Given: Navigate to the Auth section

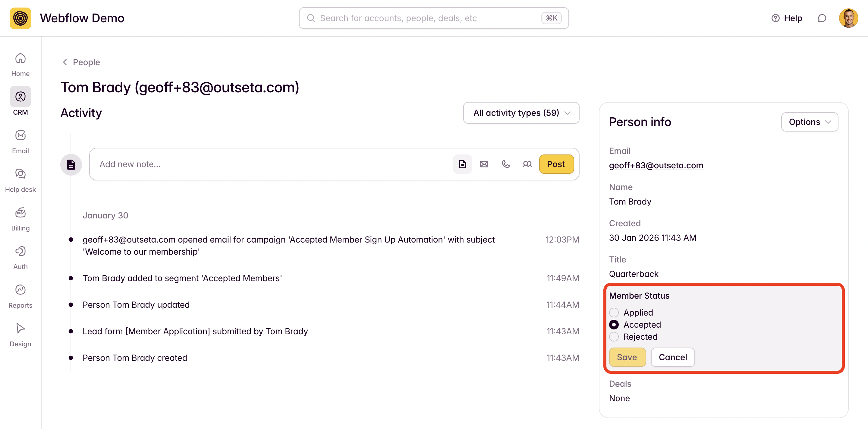Looking at the screenshot, I should click(x=20, y=258).
